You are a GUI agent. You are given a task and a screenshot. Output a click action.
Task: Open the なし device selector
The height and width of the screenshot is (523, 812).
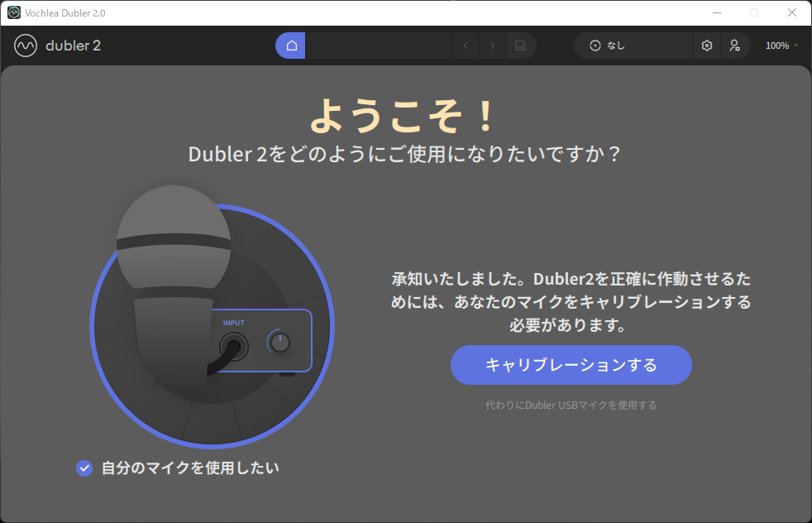(x=633, y=46)
